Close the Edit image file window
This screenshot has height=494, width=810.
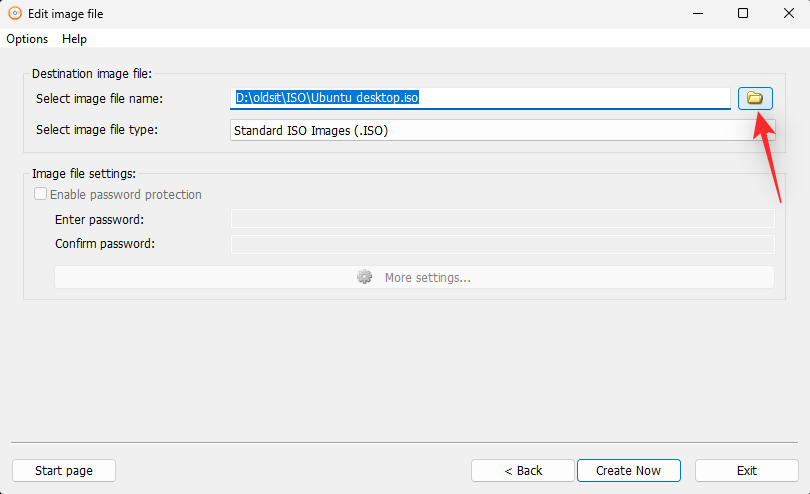click(788, 13)
